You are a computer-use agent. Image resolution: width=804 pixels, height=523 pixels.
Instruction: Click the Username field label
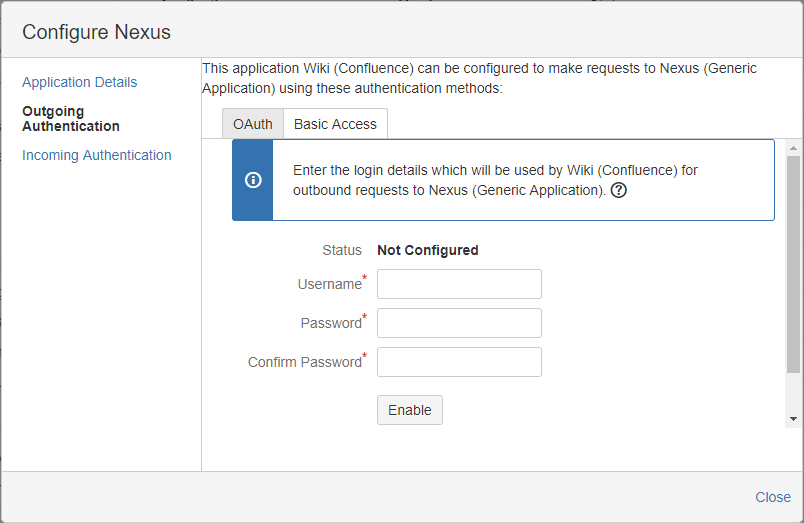[329, 284]
